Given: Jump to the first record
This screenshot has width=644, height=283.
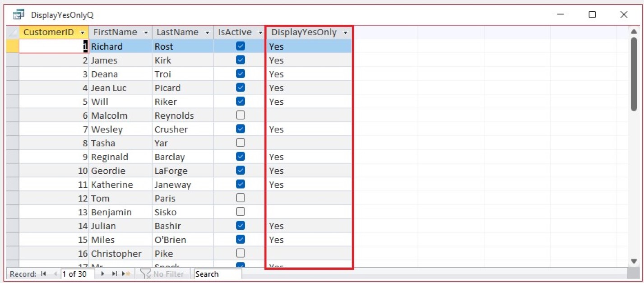Looking at the screenshot, I should tap(43, 274).
